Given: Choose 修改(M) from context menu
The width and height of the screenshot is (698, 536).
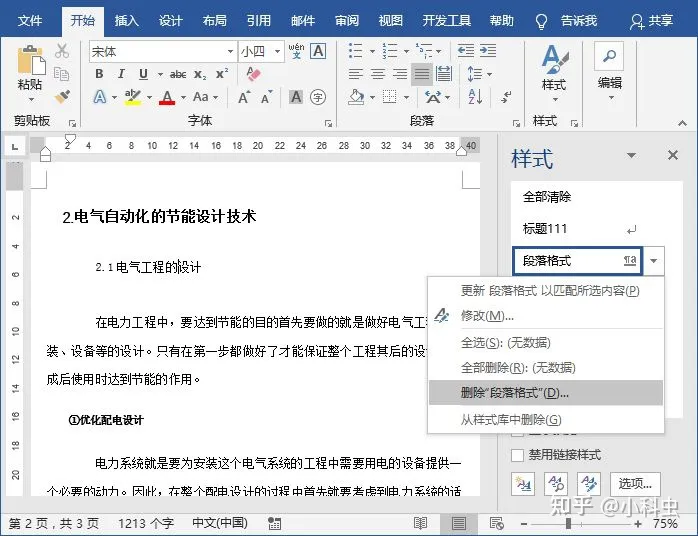Looking at the screenshot, I should pyautogui.click(x=546, y=316).
